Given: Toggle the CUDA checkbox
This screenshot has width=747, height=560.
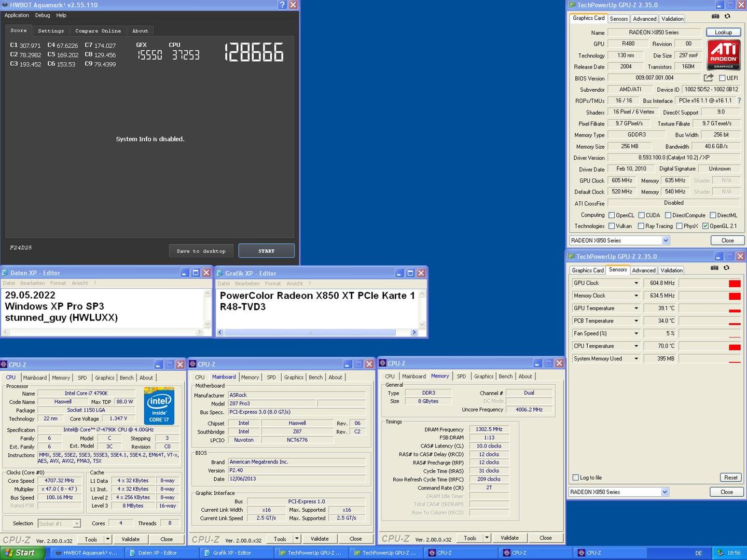Looking at the screenshot, I should (641, 215).
